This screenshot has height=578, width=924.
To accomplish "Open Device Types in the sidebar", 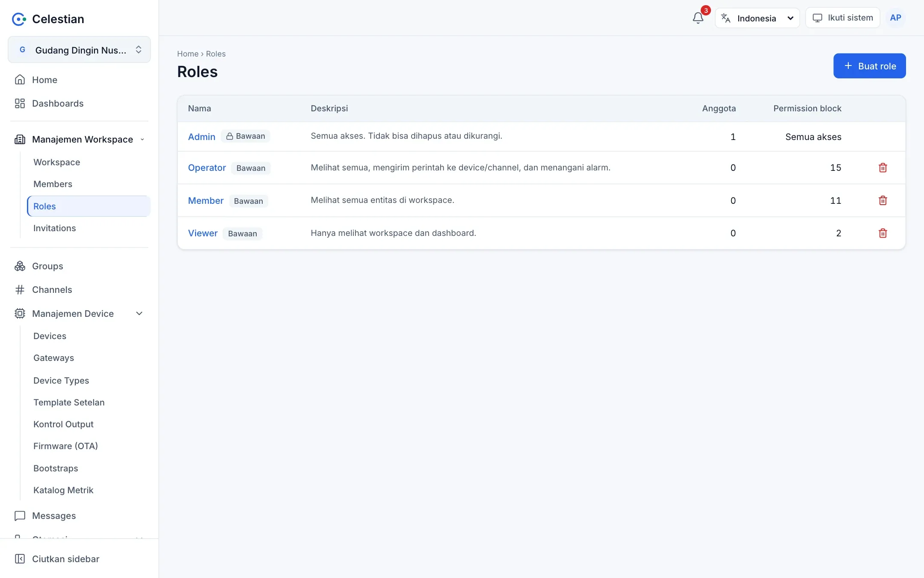I will click(x=61, y=381).
